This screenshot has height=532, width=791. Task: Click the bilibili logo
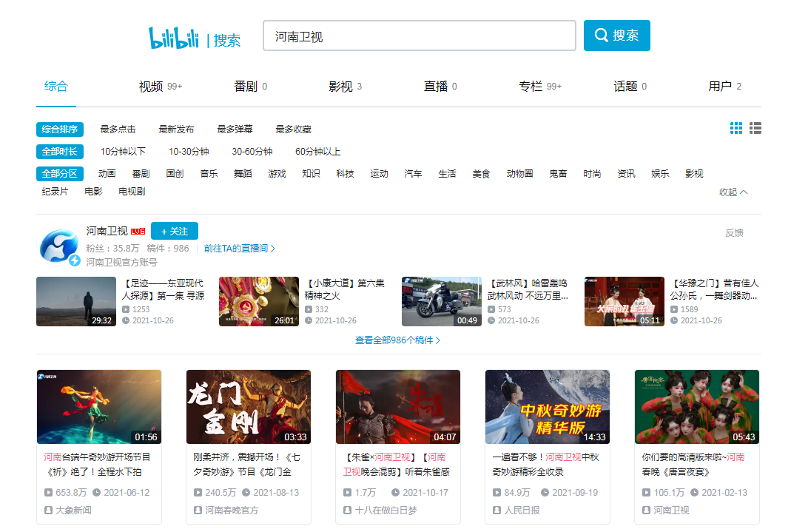174,38
